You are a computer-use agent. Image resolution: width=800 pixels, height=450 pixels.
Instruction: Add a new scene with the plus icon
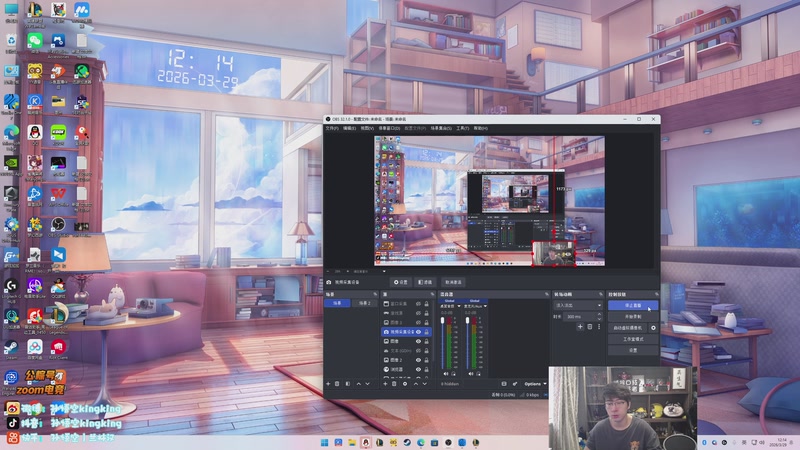[328, 384]
